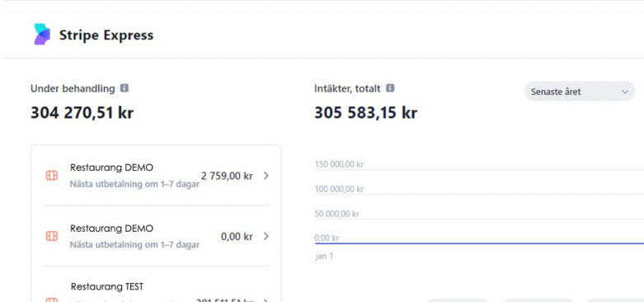
Task: Open info icon next to Under behandling
Action: (x=124, y=88)
